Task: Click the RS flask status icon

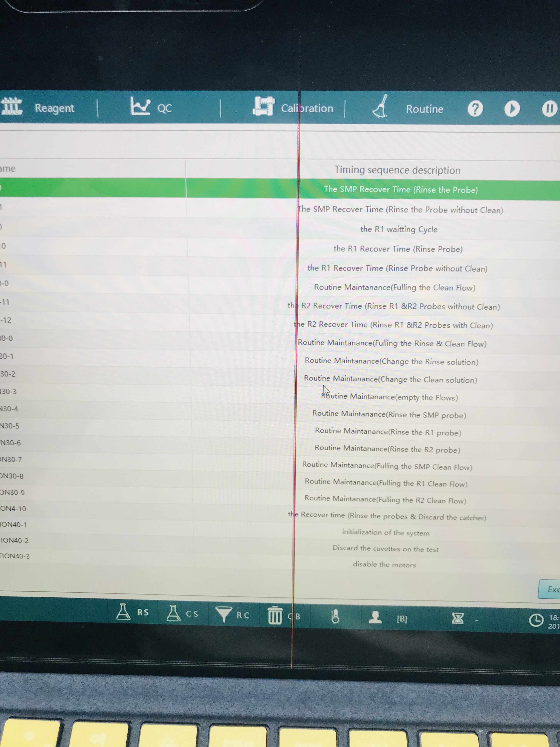Action: pos(124,612)
